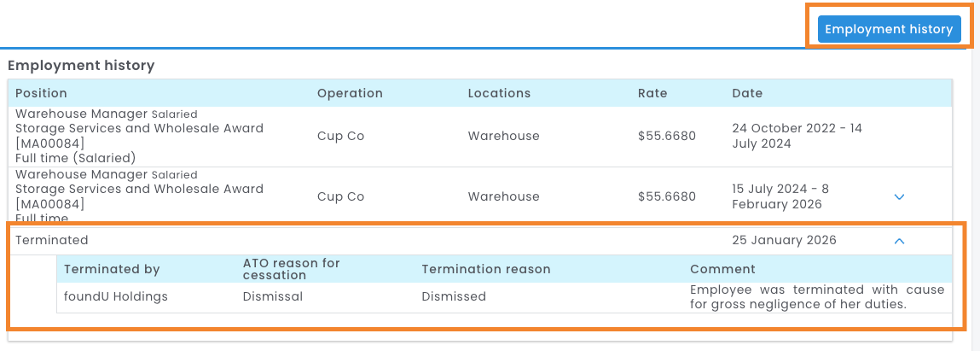Click the Comment column header
Image resolution: width=980 pixels, height=351 pixels.
point(722,269)
